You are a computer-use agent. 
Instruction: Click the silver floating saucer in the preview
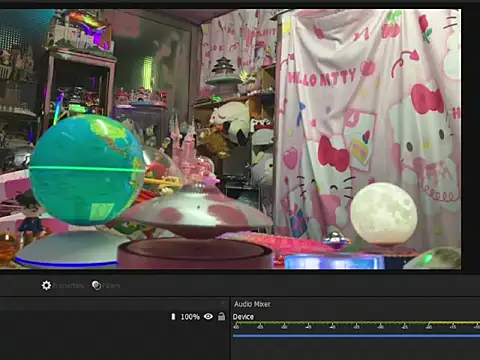click(x=197, y=212)
